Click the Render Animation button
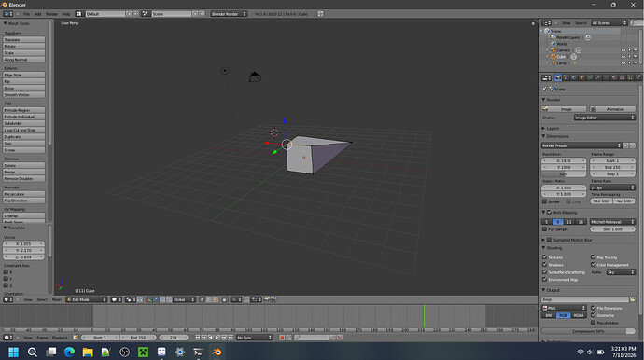644x360 pixels. click(x=612, y=109)
